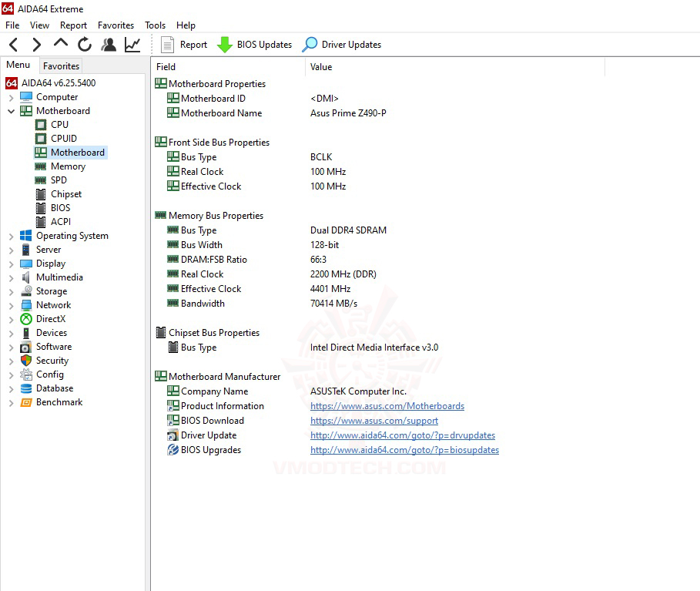Viewport: 700px width, 591px height.
Task: Expand the Operating System node
Action: 11,236
